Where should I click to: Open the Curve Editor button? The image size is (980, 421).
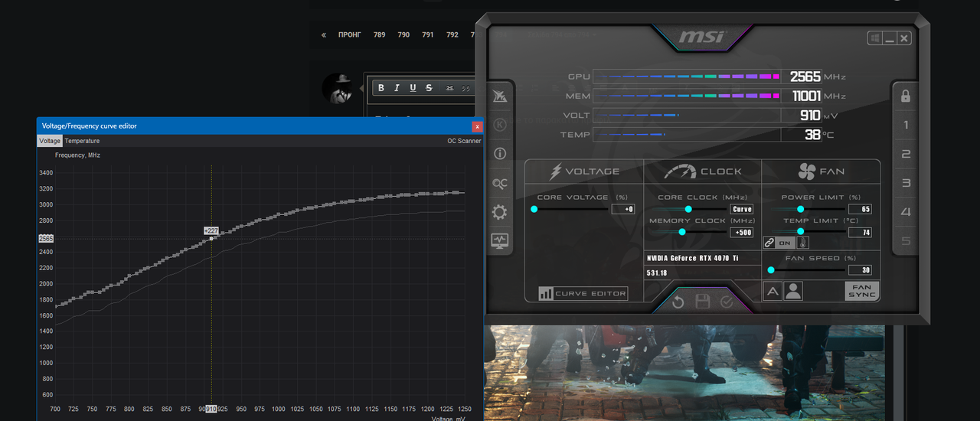[583, 293]
